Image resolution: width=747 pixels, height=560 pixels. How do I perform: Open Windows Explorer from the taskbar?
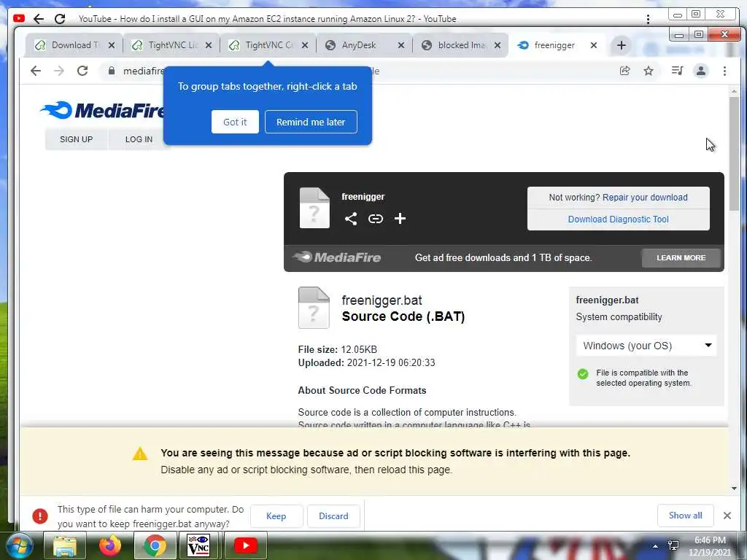tap(65, 545)
